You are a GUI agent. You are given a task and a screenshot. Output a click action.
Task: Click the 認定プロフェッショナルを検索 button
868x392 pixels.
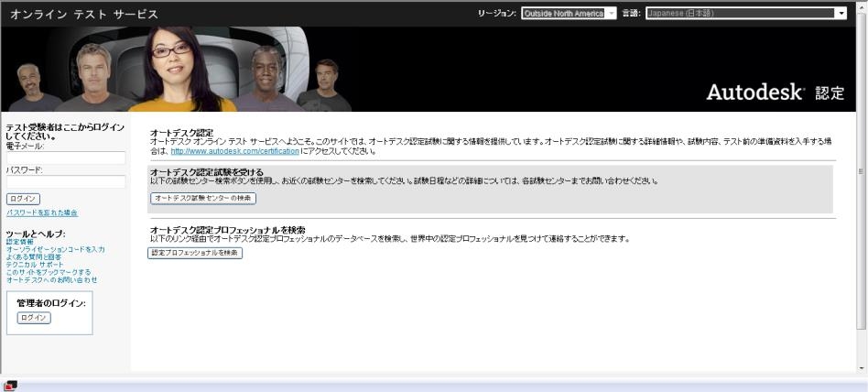[195, 253]
